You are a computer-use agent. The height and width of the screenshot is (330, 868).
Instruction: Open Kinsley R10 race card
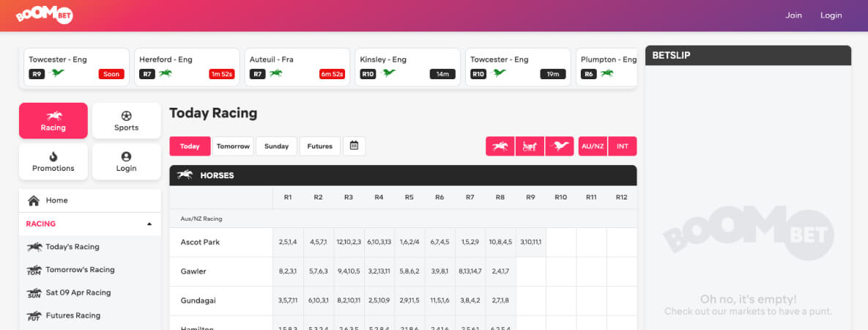point(407,67)
